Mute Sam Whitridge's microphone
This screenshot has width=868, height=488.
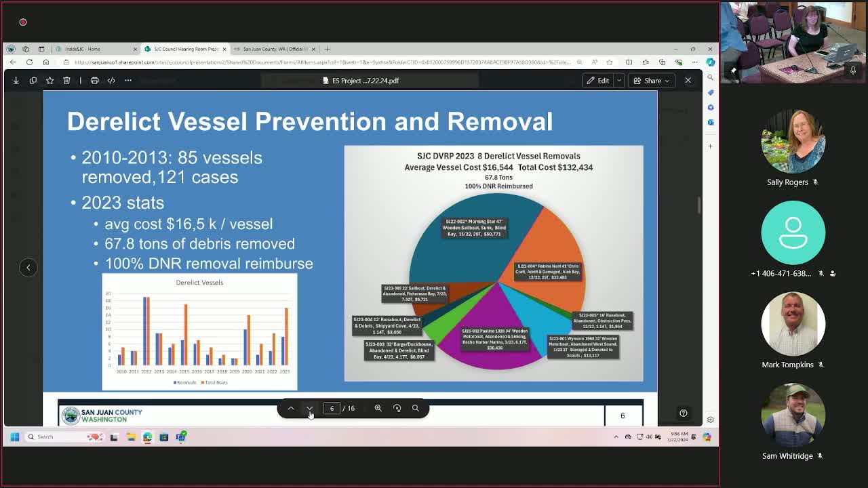(x=821, y=456)
